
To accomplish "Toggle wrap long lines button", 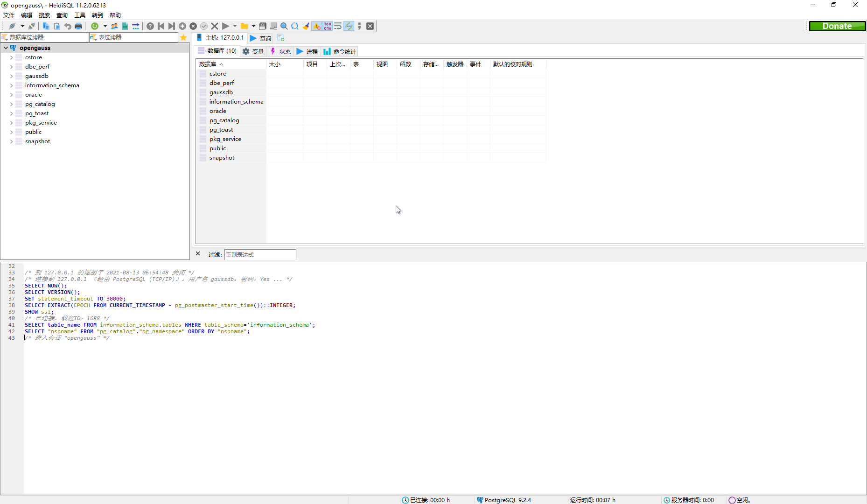I will (338, 26).
